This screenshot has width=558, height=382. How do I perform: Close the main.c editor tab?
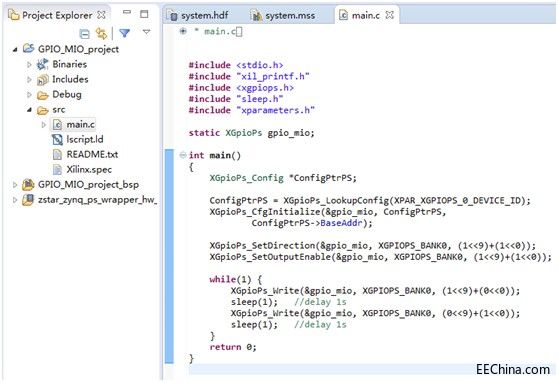(x=390, y=15)
